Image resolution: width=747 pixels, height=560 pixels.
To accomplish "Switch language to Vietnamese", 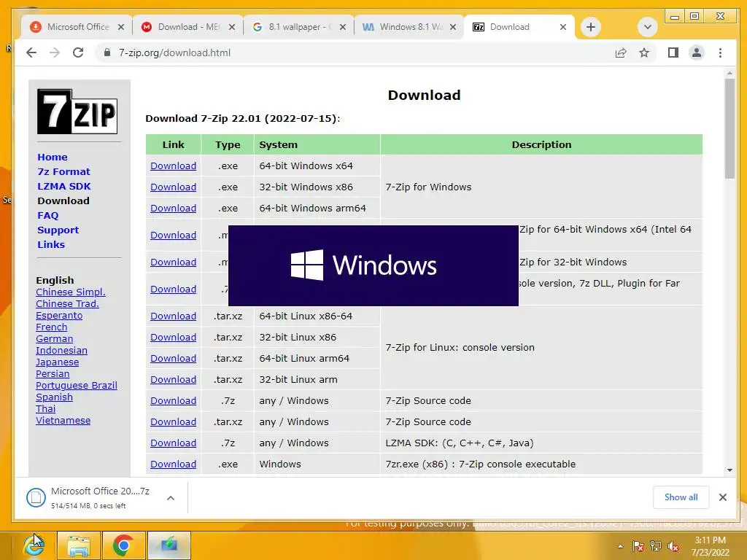I will pyautogui.click(x=63, y=421).
